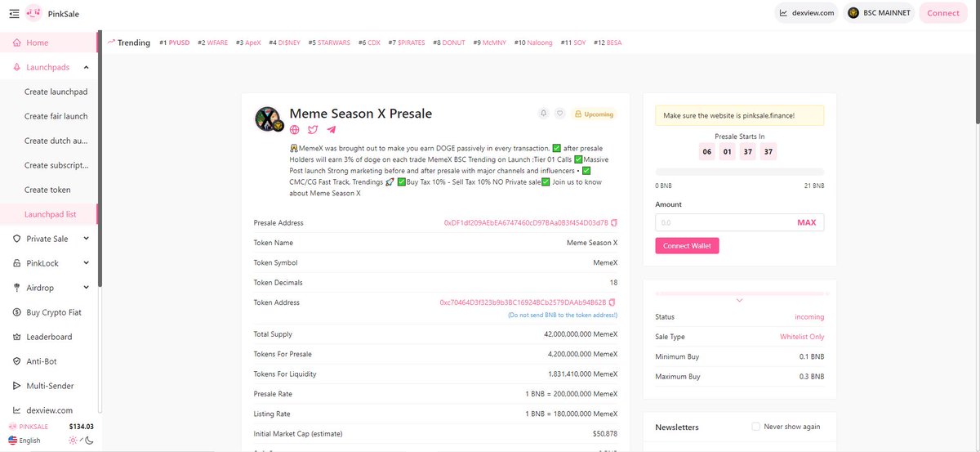Click the Multi-Sender arrow icon

coord(17,386)
